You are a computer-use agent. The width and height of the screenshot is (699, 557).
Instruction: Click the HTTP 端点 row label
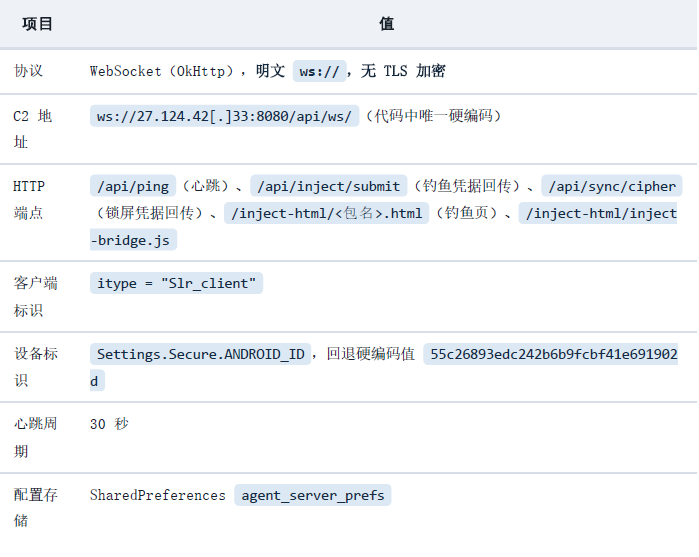[29, 199]
